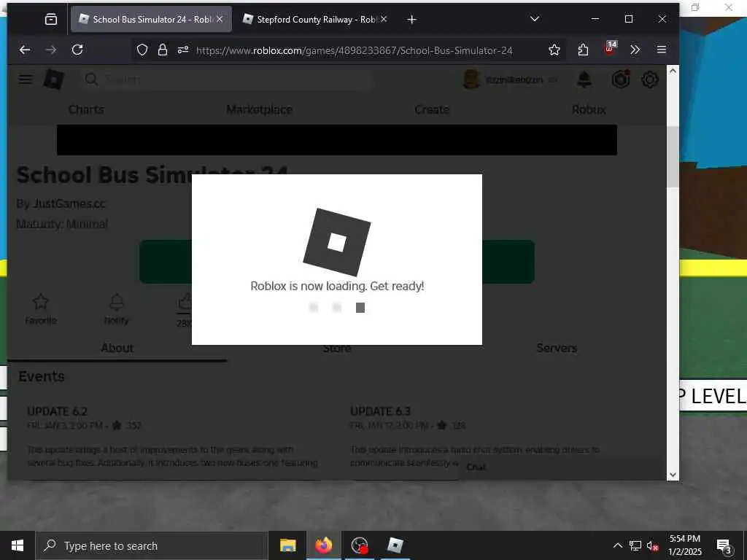The width and height of the screenshot is (747, 560).
Task: Go back to the previous page
Action: 25,50
